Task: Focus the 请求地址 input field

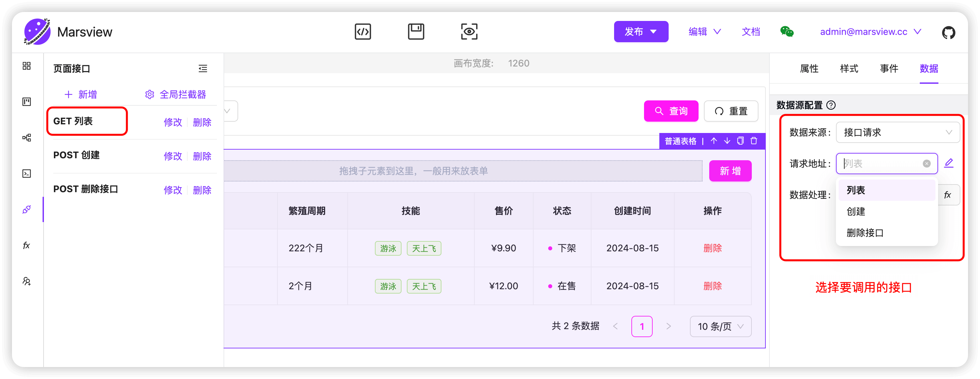Action: 887,164
